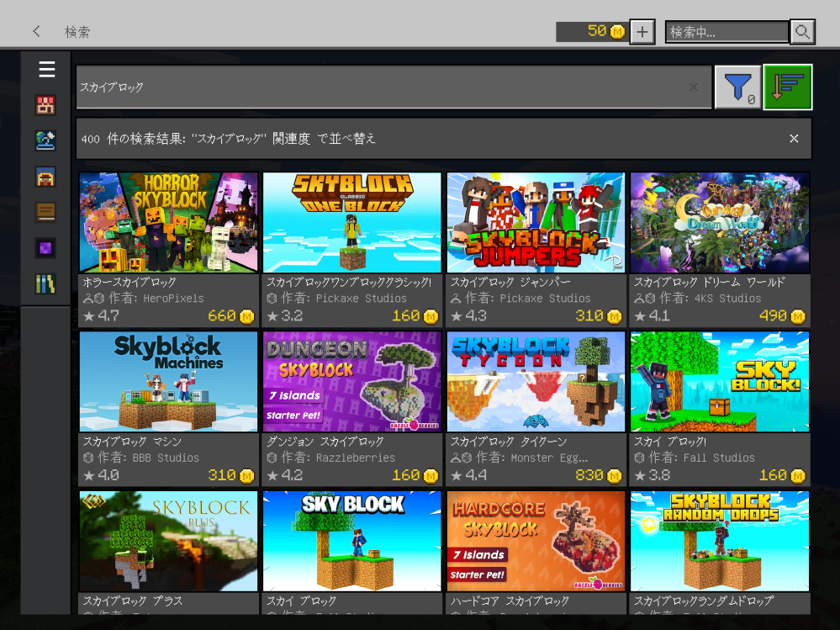Open the purple Dungeon Skyblock thumbnail

tap(352, 381)
